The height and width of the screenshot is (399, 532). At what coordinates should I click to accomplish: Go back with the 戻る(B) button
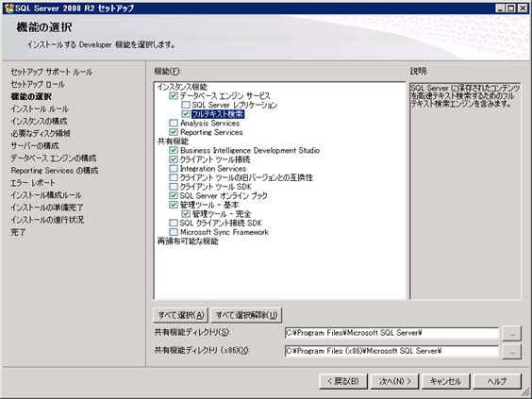coord(343,381)
